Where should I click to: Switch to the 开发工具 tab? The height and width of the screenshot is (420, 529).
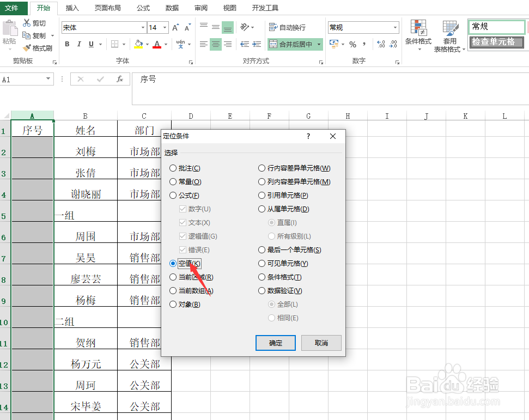(x=265, y=8)
